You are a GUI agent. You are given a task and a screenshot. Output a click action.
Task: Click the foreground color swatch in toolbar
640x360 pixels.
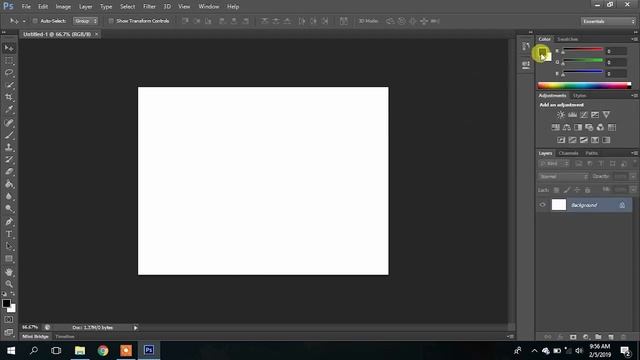point(6,303)
